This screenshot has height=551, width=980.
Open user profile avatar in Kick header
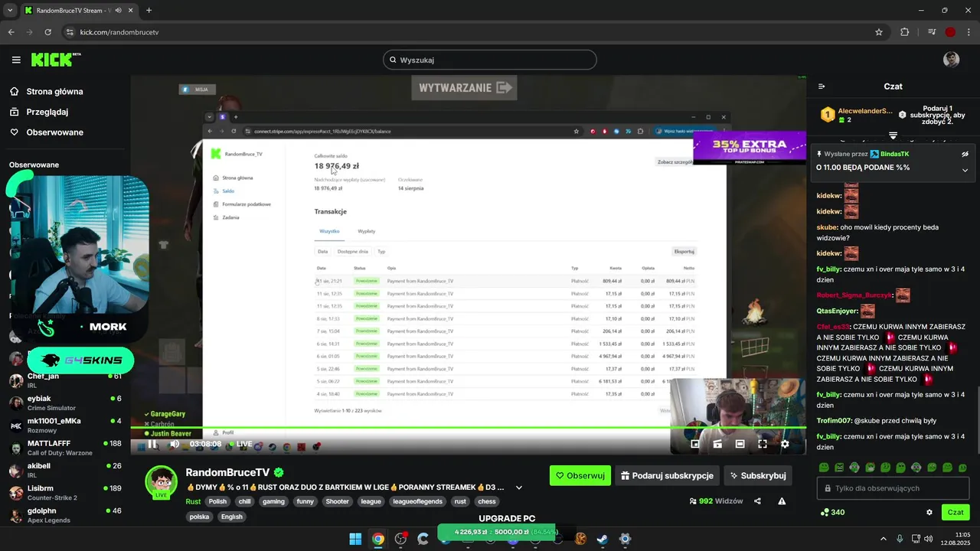[951, 60]
